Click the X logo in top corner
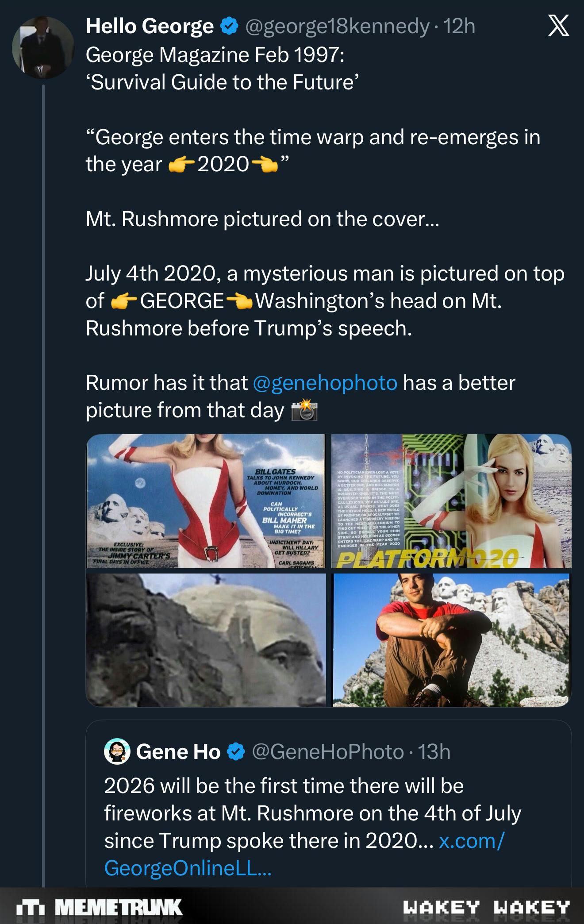This screenshot has height=924, width=584. click(558, 26)
